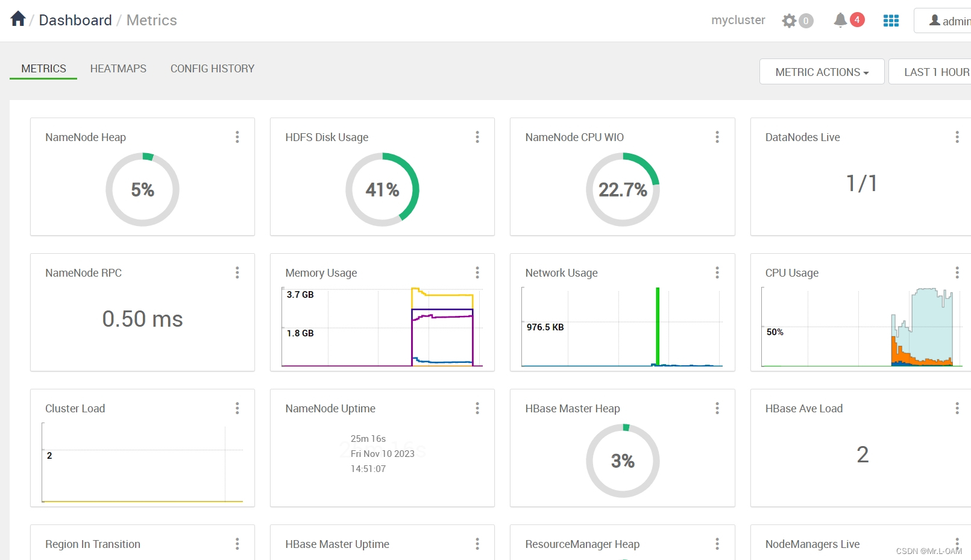Open DataNodes Live widget options menu

[957, 137]
